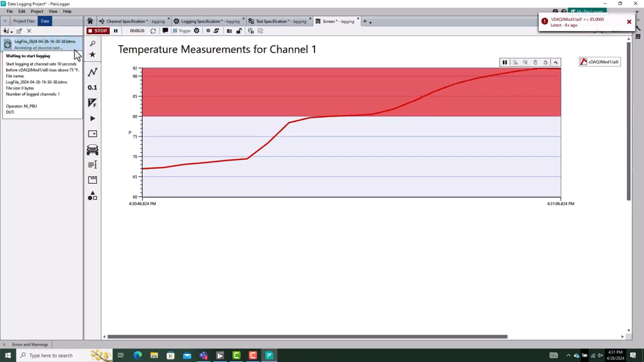
Task: Pause the running test in toolbar
Action: [115, 31]
